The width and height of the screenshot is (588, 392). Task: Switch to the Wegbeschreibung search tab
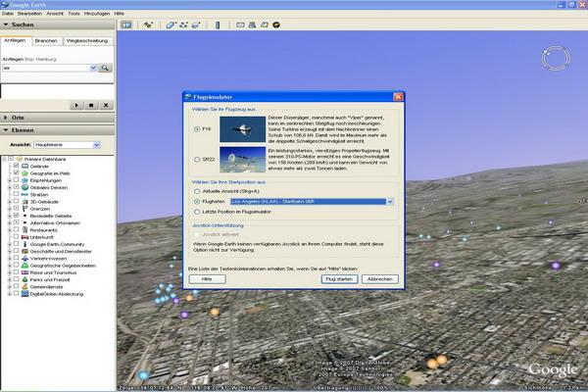click(87, 40)
